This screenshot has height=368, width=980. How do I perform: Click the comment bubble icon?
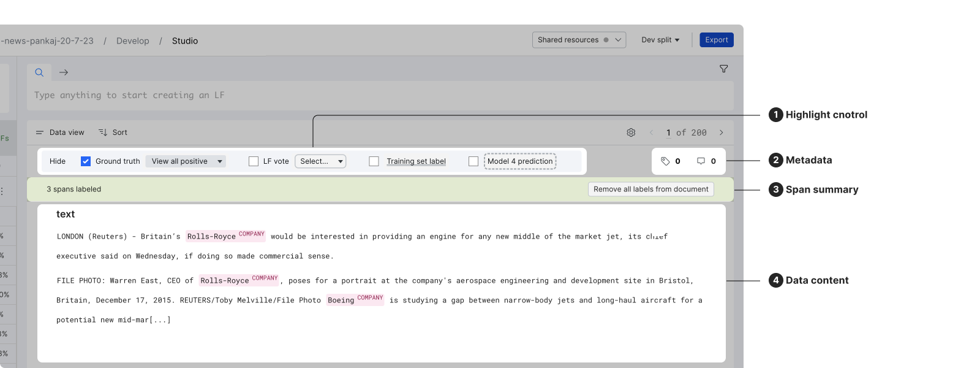701,161
